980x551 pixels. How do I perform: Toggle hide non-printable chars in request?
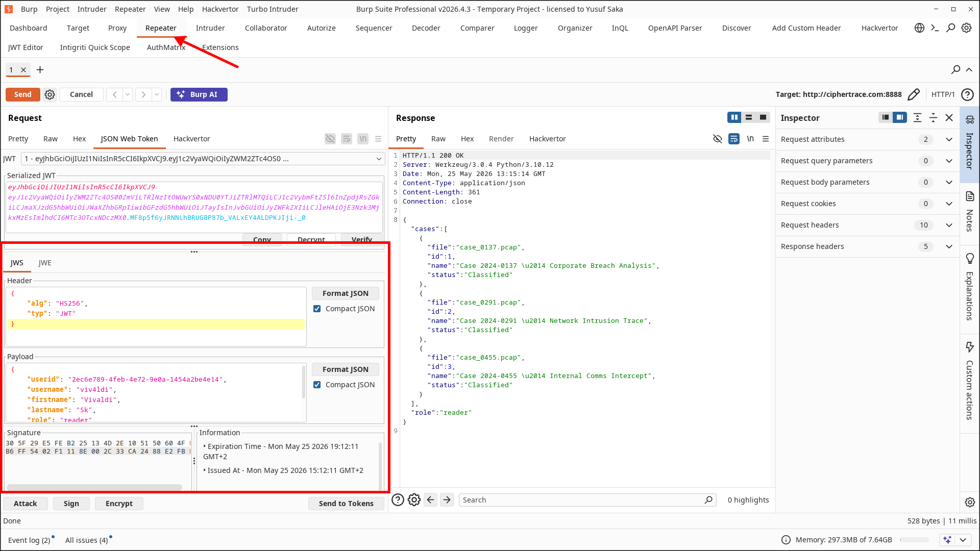tap(330, 139)
